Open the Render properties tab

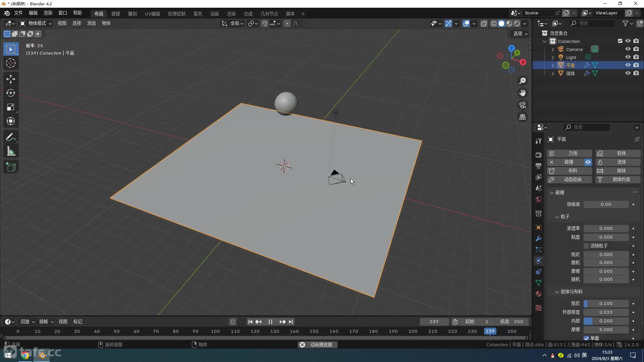tap(538, 155)
